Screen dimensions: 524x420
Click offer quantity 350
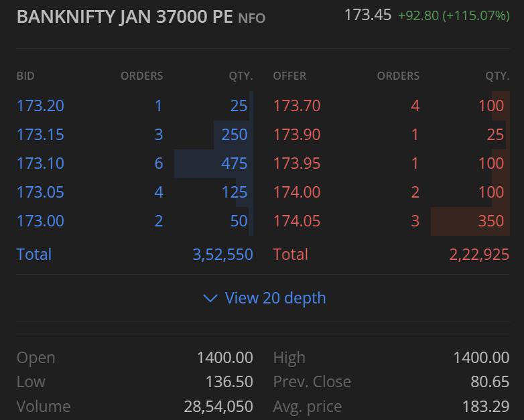coord(491,221)
